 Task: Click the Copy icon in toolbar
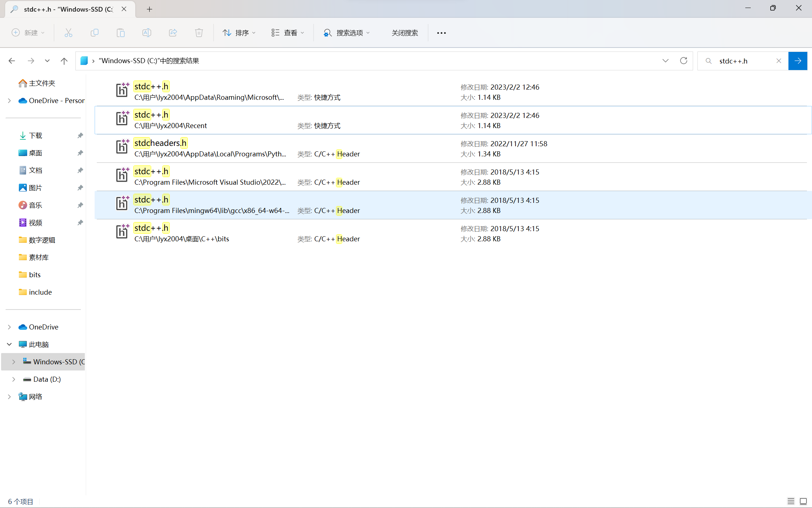pyautogui.click(x=95, y=33)
